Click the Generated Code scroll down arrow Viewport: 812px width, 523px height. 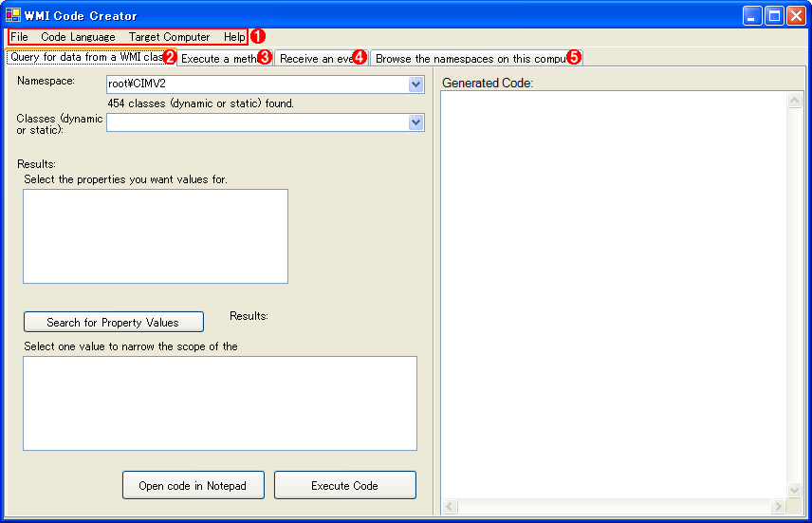[x=794, y=490]
